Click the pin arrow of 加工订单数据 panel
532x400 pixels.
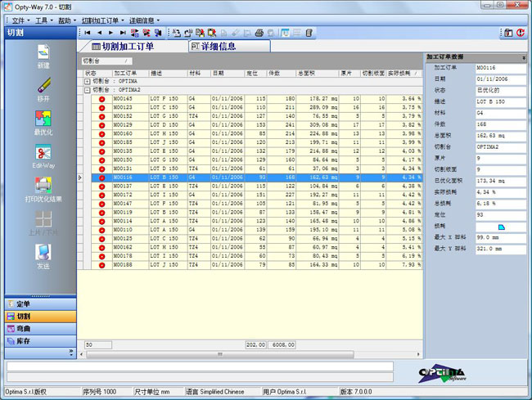tap(524, 58)
